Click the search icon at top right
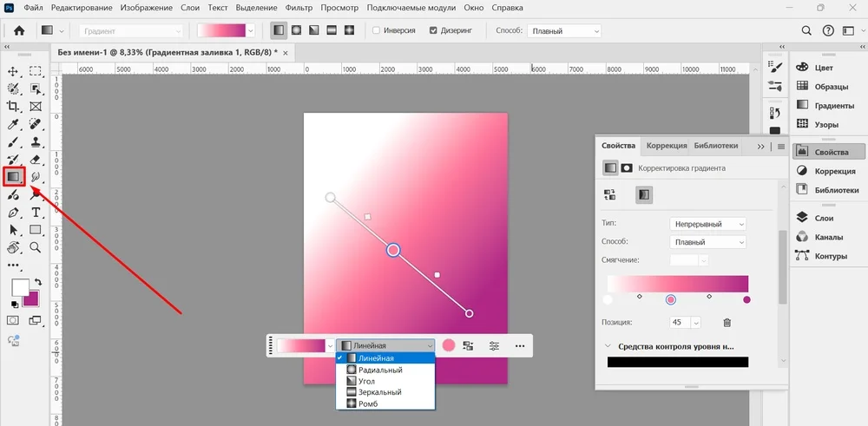This screenshot has height=426, width=868. pyautogui.click(x=806, y=30)
